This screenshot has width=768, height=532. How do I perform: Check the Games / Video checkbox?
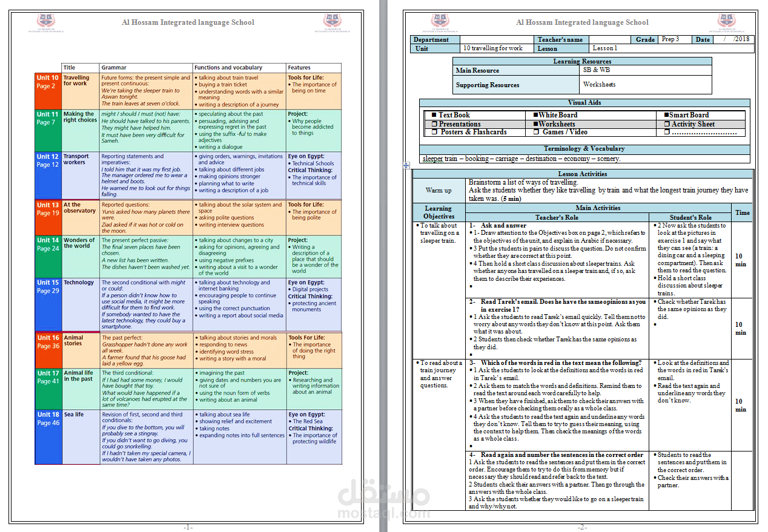pyautogui.click(x=535, y=132)
